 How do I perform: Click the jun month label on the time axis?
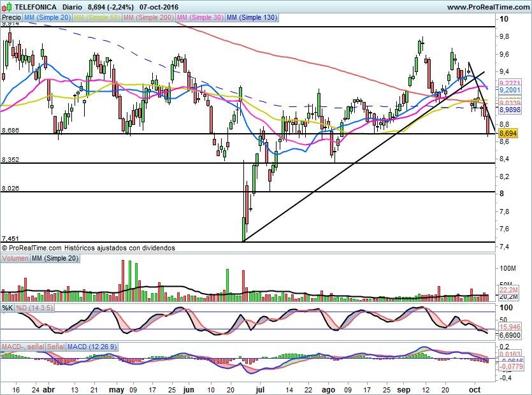pos(189,390)
